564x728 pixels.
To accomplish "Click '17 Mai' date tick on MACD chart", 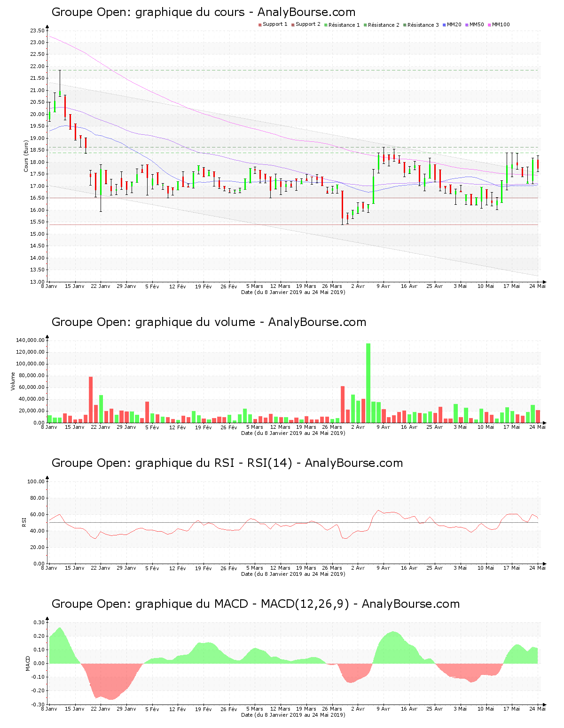I will point(512,709).
